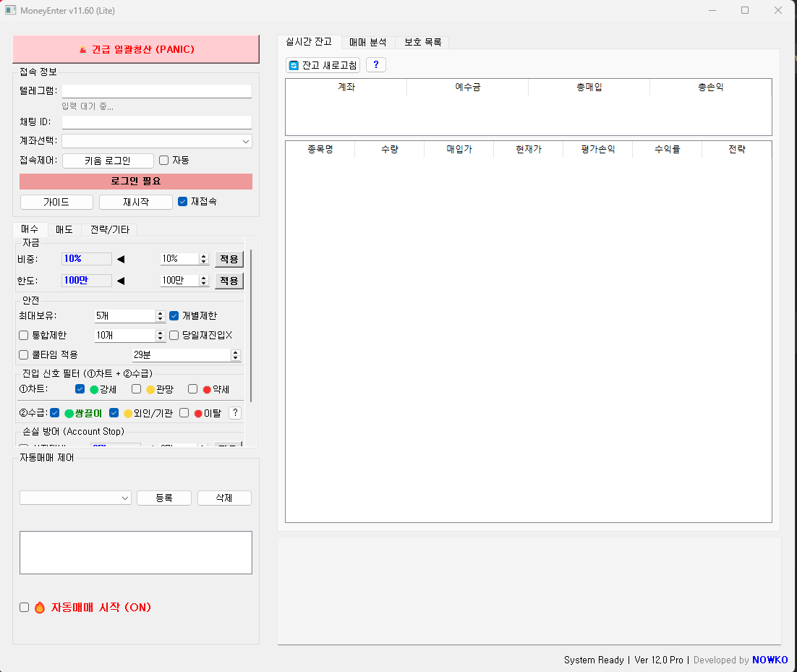Select the 매도 tab
The height and width of the screenshot is (672, 797).
tap(64, 229)
